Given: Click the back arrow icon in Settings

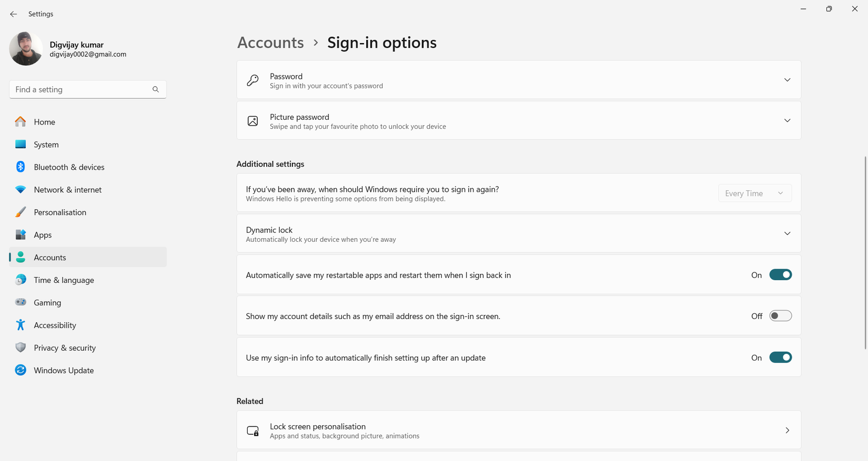Looking at the screenshot, I should click(x=14, y=14).
